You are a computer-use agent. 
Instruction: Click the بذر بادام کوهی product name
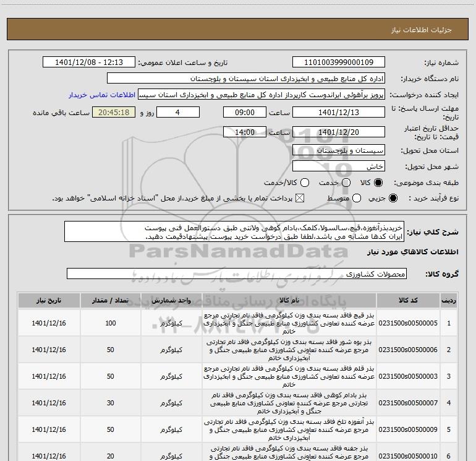[289, 403]
